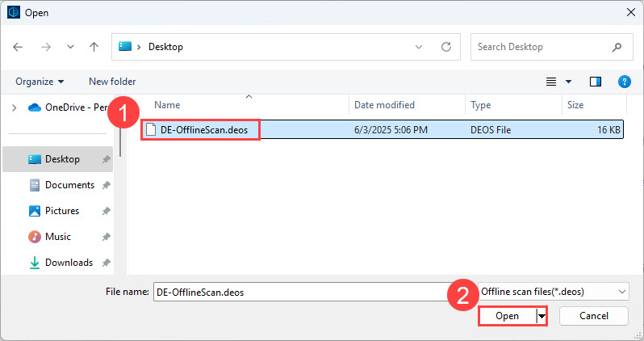Open the recent locations dropdown arrow

[69, 47]
